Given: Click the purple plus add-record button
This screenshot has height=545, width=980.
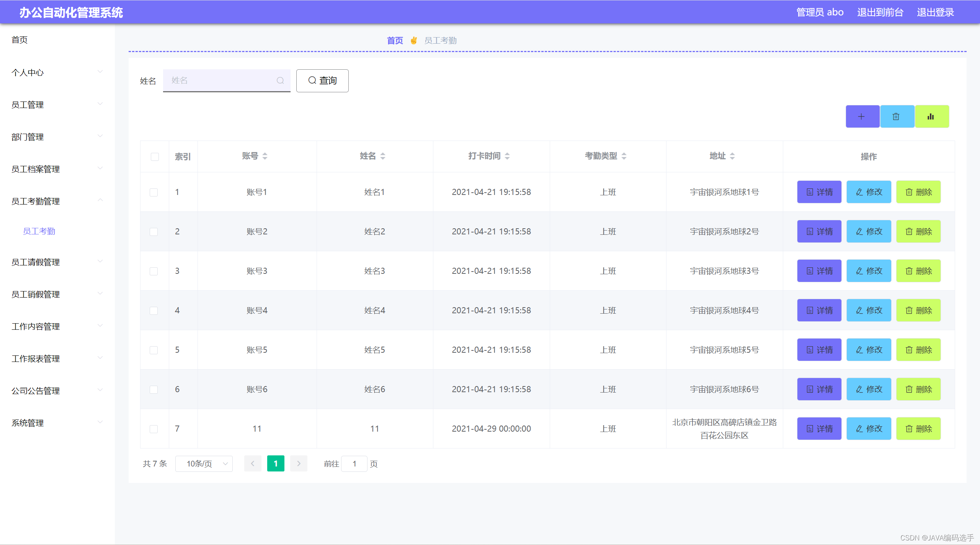Looking at the screenshot, I should pyautogui.click(x=862, y=116).
